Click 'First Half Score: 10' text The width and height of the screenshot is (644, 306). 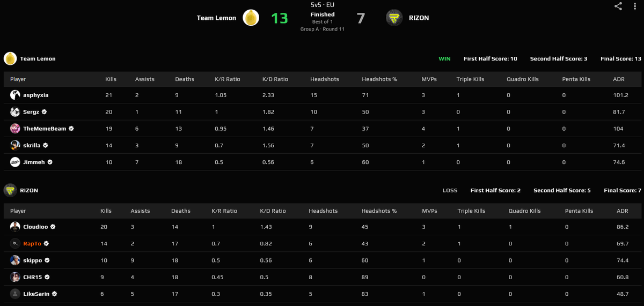click(x=491, y=58)
